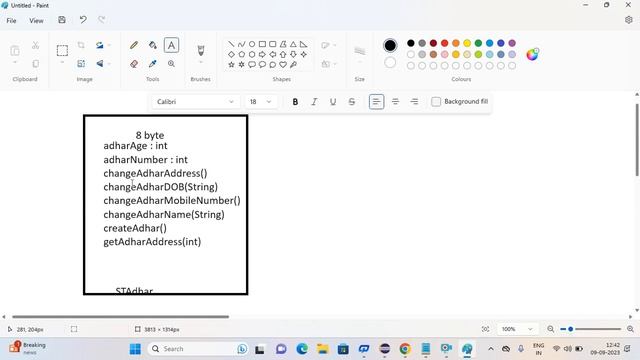The image size is (640, 360).
Task: Open the Windows Start button
Action: [135, 349]
